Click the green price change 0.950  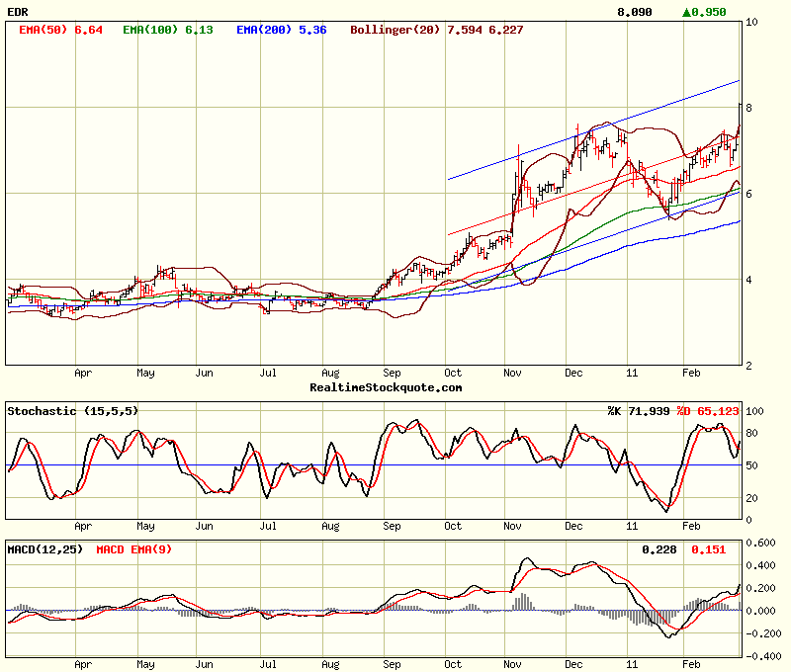tap(704, 12)
